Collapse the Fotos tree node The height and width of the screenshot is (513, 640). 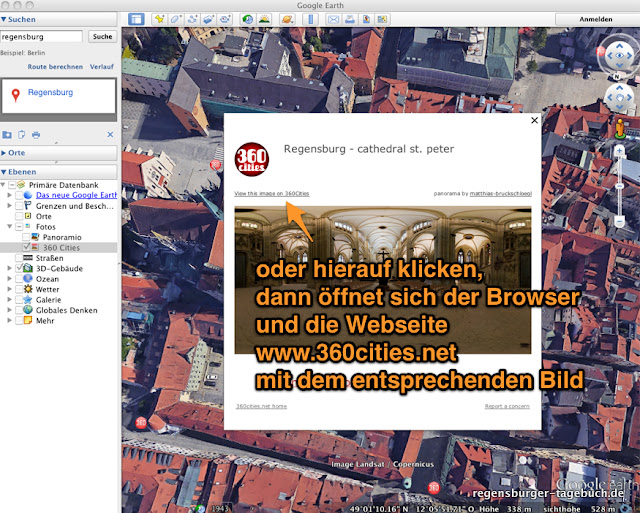pyautogui.click(x=9, y=227)
